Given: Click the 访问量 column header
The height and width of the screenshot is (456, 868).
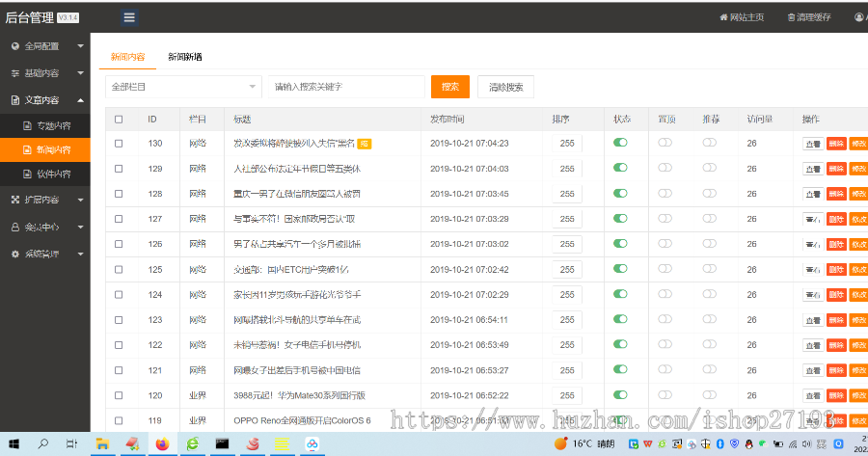Looking at the screenshot, I should [760, 120].
